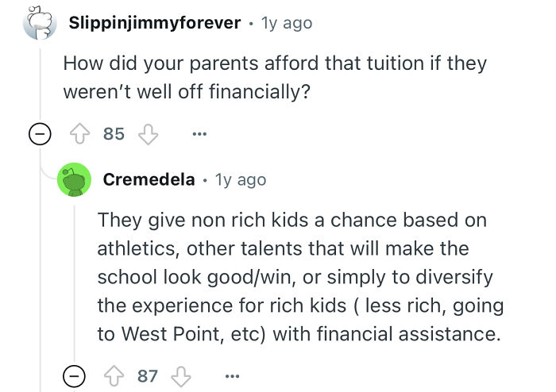
Task: Open Slippinjimmyforever's user profile link
Action: (x=155, y=23)
